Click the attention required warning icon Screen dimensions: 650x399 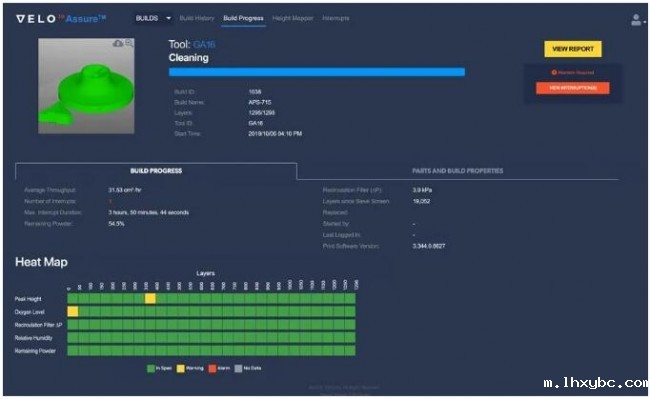pyautogui.click(x=554, y=73)
